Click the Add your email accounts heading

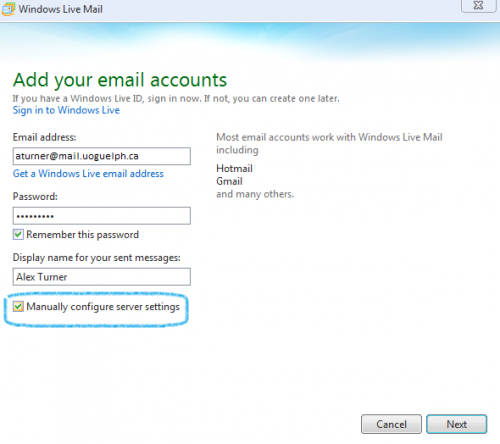(120, 80)
